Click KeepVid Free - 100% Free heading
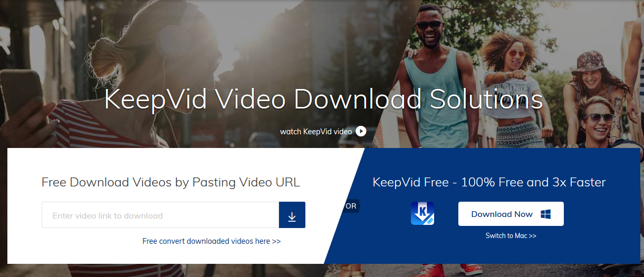Viewport: 644px width, 277px height. [x=489, y=182]
